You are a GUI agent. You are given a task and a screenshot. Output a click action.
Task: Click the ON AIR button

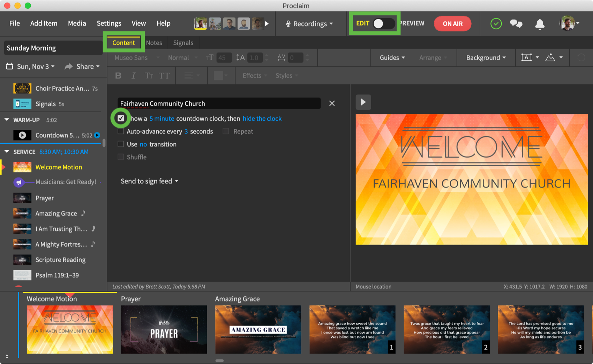coord(452,24)
